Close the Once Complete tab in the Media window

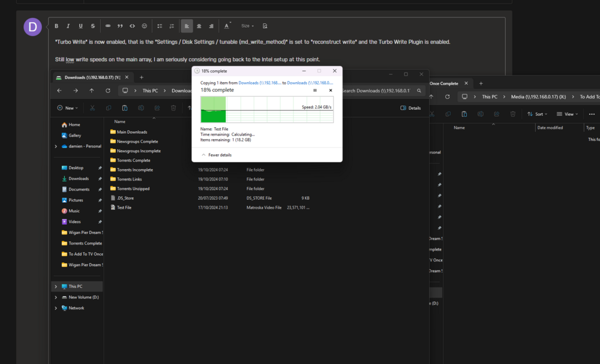pos(466,83)
